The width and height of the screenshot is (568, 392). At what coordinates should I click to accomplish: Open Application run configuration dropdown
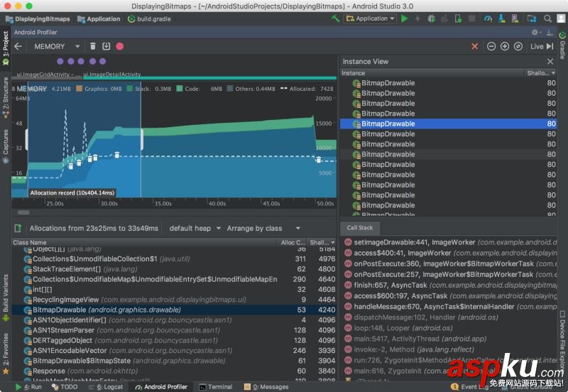click(370, 18)
